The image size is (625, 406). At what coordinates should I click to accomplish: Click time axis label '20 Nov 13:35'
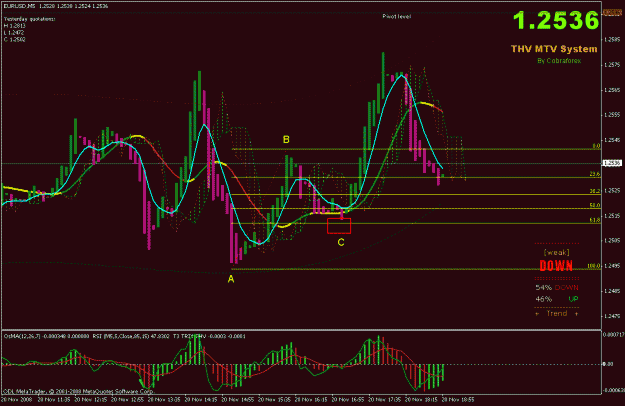click(x=163, y=399)
